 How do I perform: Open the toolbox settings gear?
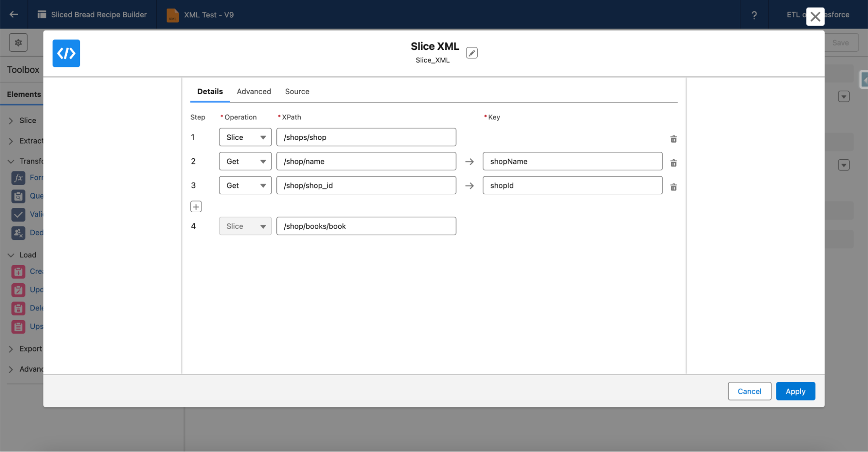[18, 42]
